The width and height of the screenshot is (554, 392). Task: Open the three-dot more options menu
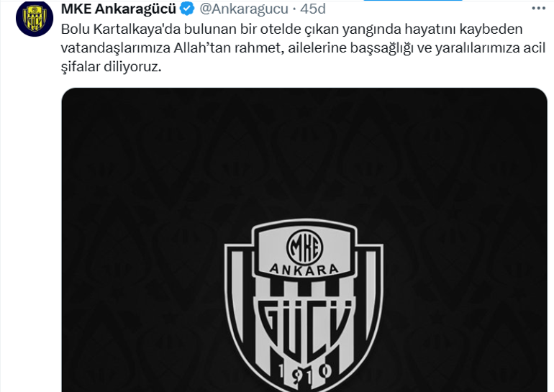538,9
